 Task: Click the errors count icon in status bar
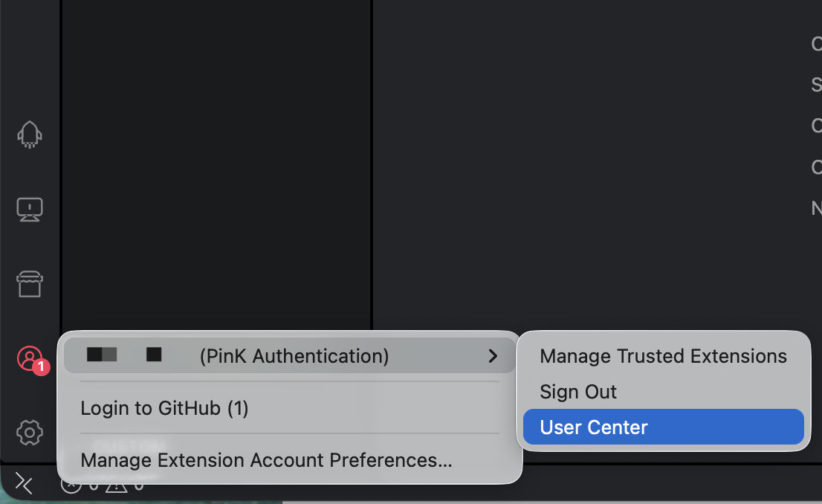tap(71, 485)
